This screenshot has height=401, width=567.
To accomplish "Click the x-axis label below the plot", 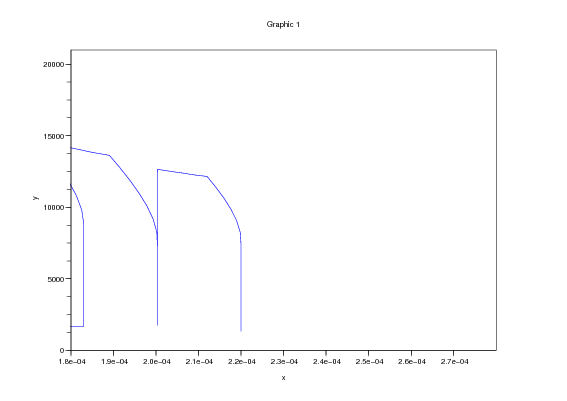I will [x=284, y=378].
